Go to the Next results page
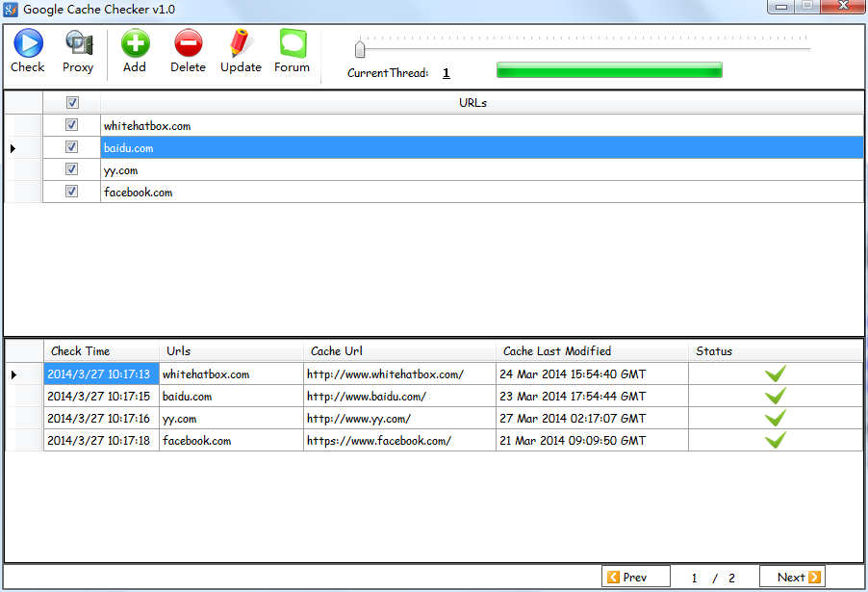The image size is (868, 592). pyautogui.click(x=792, y=578)
